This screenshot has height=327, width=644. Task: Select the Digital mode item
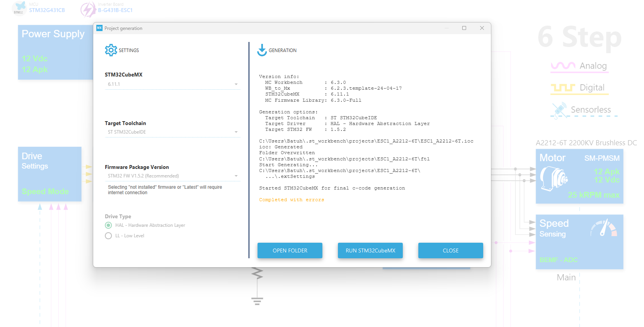(579, 88)
